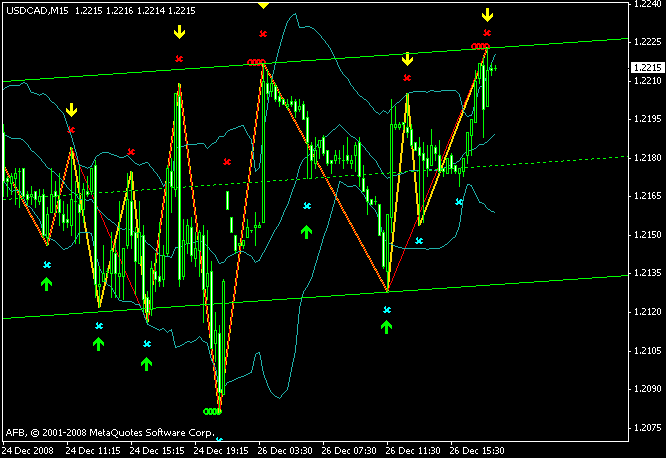Screen dimensions: 666x458
Task: Click the green up arrow above the 24 Dec 11:15 label
Action: (98, 344)
